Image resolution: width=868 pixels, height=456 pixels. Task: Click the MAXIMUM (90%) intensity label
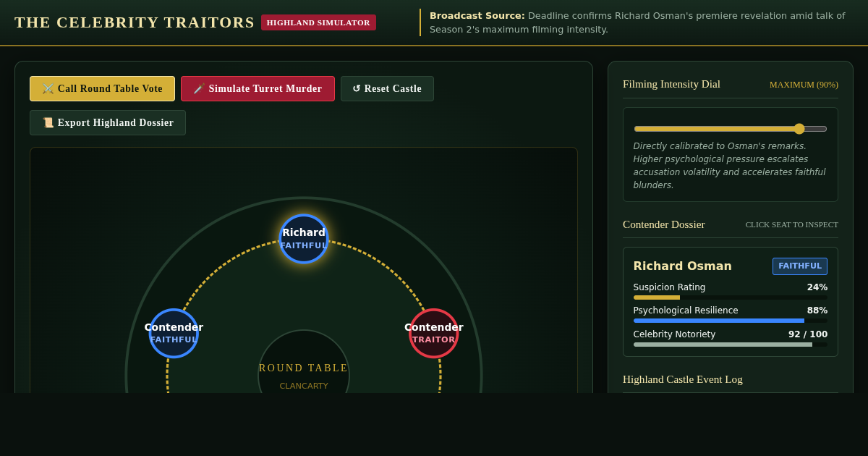coord(804,85)
